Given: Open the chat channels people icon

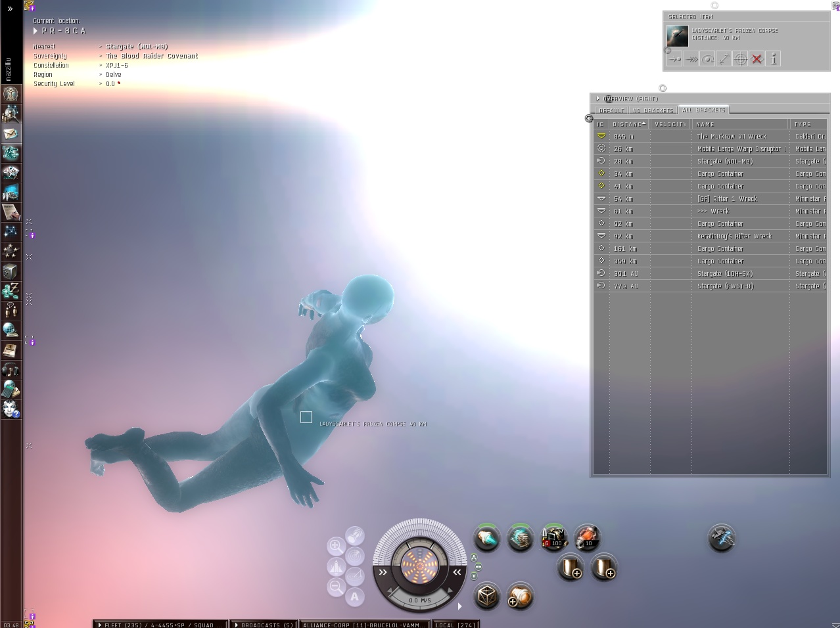Looking at the screenshot, I should coord(11,310).
